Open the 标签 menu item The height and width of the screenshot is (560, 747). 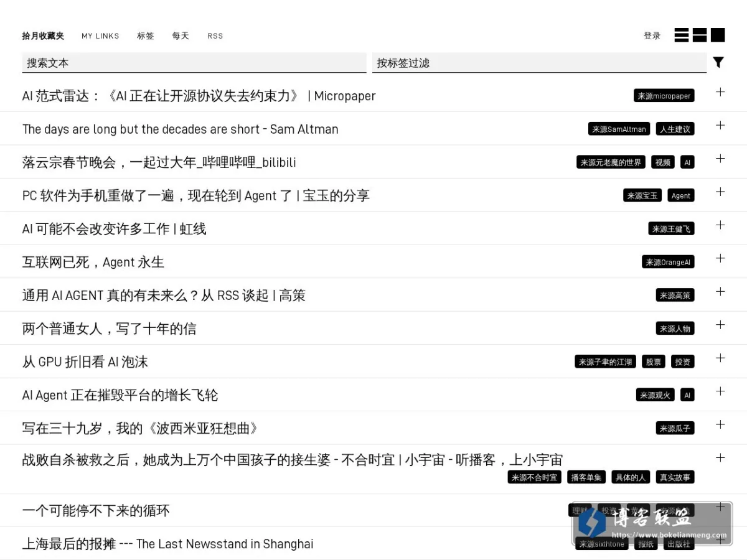click(x=146, y=36)
